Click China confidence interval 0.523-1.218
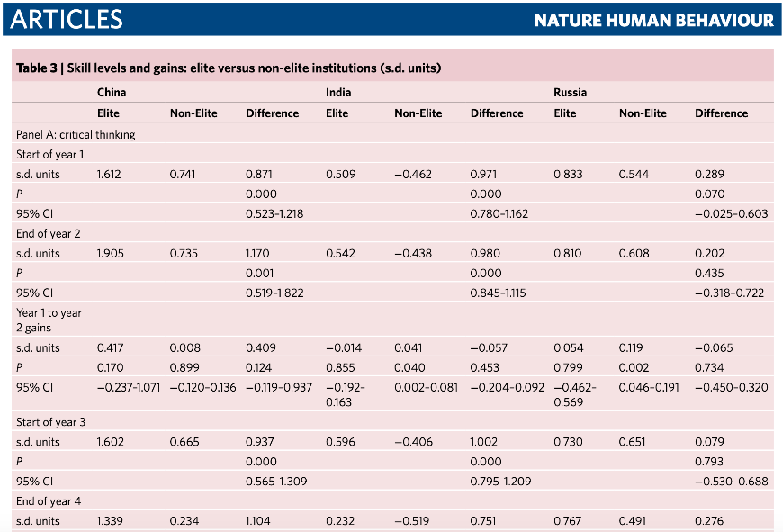Viewport: 783px width, 532px height. [x=274, y=214]
